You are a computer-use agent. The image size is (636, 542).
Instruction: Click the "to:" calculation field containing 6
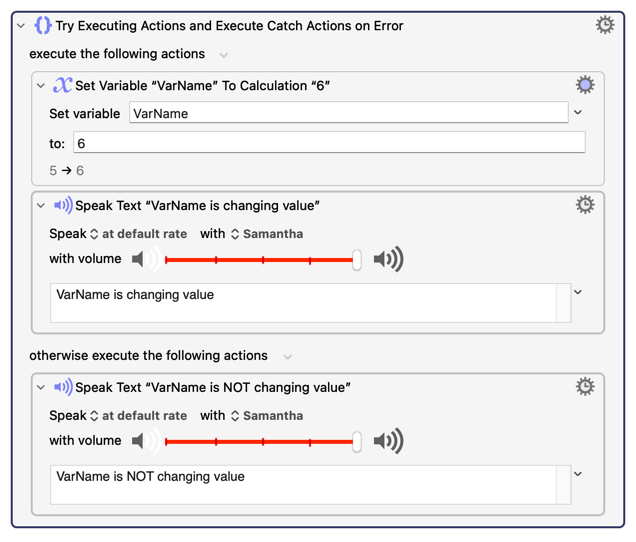coord(329,143)
